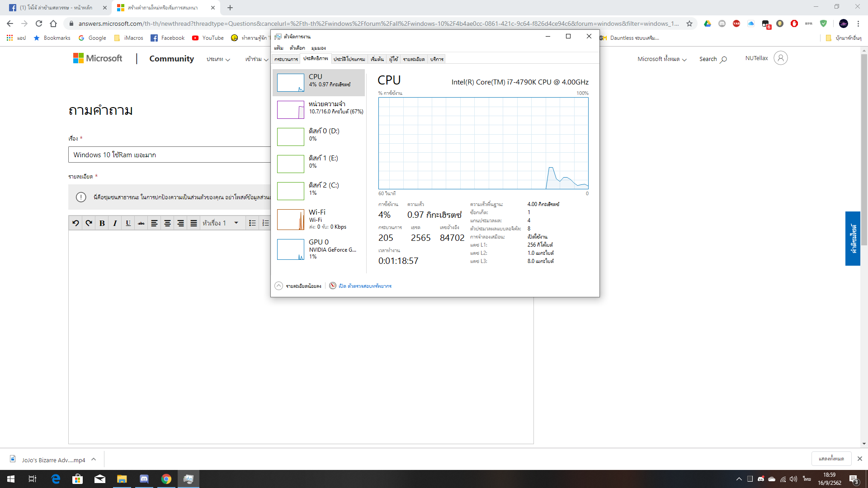Toggle italic formatting in the editor
868x488 pixels.
coord(115,223)
